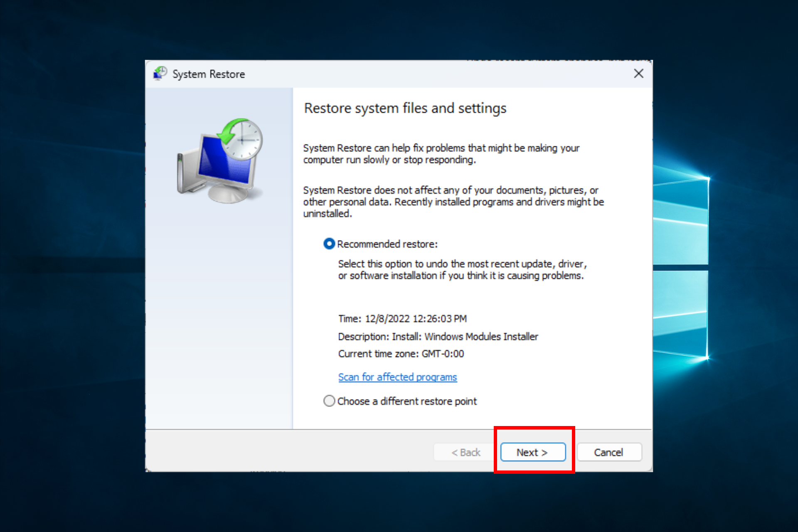Click the greyed-out < Back button
The width and height of the screenshot is (798, 532).
point(465,452)
